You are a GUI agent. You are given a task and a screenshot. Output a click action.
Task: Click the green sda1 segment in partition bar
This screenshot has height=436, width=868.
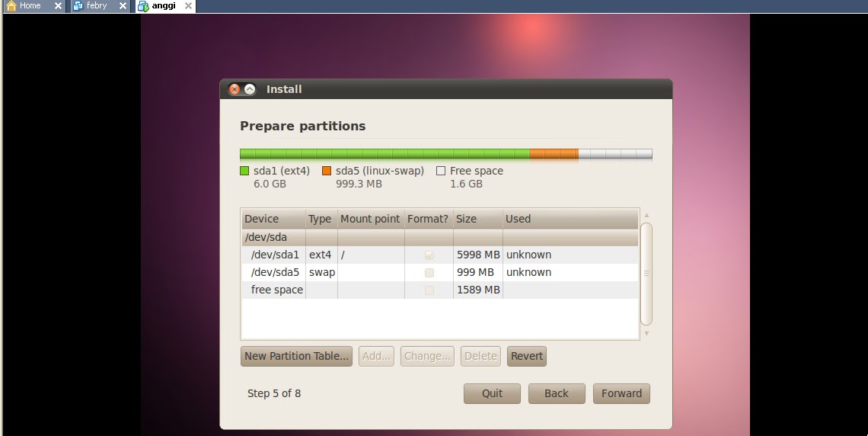[x=385, y=154]
